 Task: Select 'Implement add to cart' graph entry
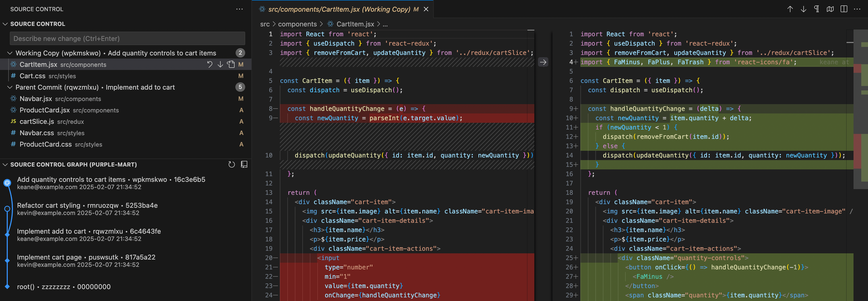(126, 234)
